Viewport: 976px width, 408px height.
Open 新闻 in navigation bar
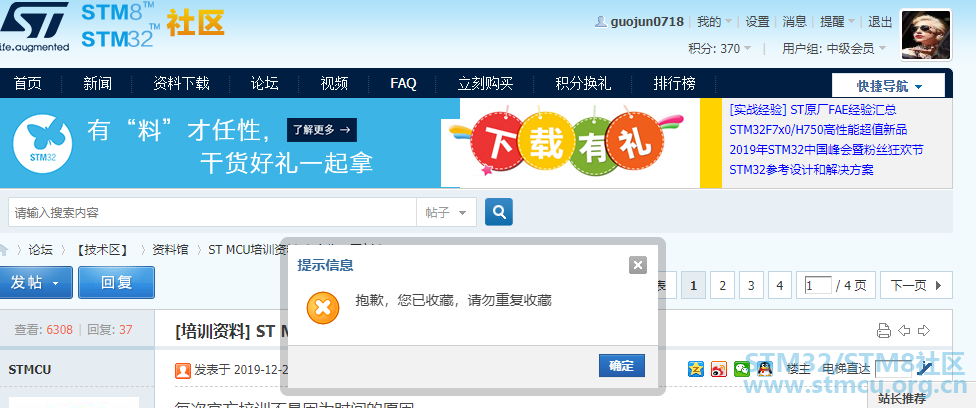click(98, 83)
